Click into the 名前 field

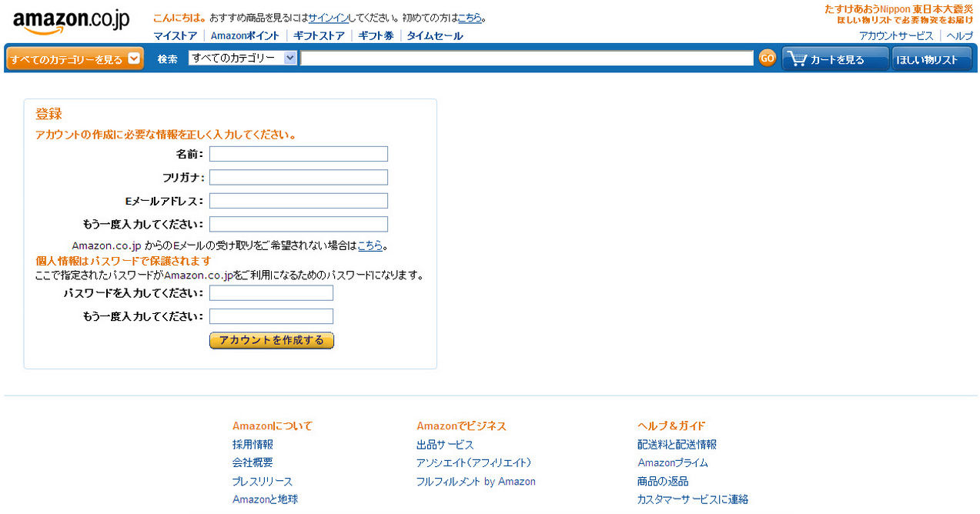299,154
